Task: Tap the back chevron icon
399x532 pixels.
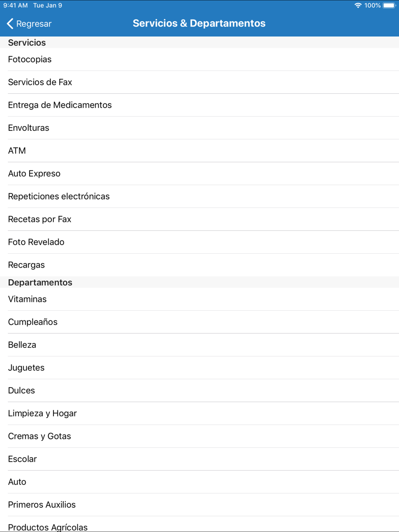Action: 10,24
